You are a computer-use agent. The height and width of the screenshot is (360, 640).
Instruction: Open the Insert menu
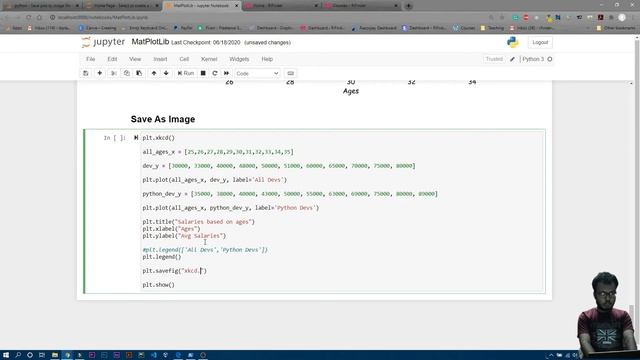[160, 59]
